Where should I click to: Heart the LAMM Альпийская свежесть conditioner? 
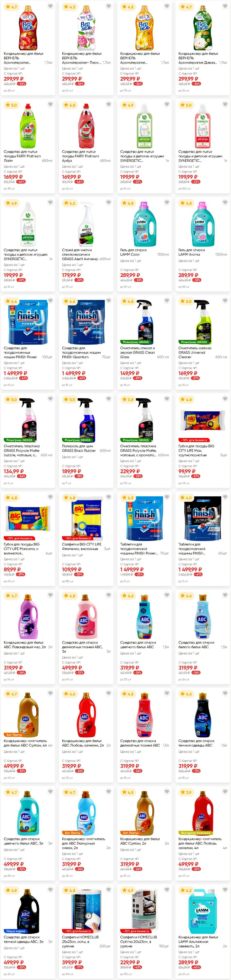click(225, 890)
